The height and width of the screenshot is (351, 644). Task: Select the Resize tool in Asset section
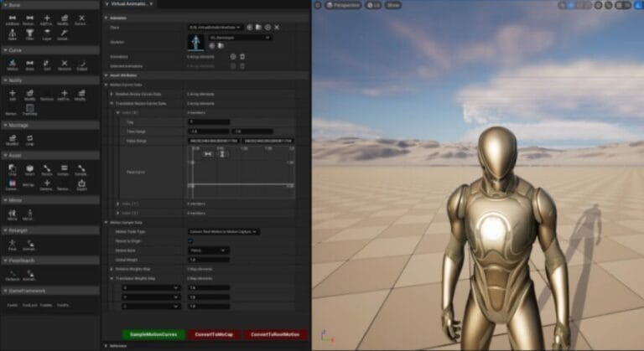47,170
